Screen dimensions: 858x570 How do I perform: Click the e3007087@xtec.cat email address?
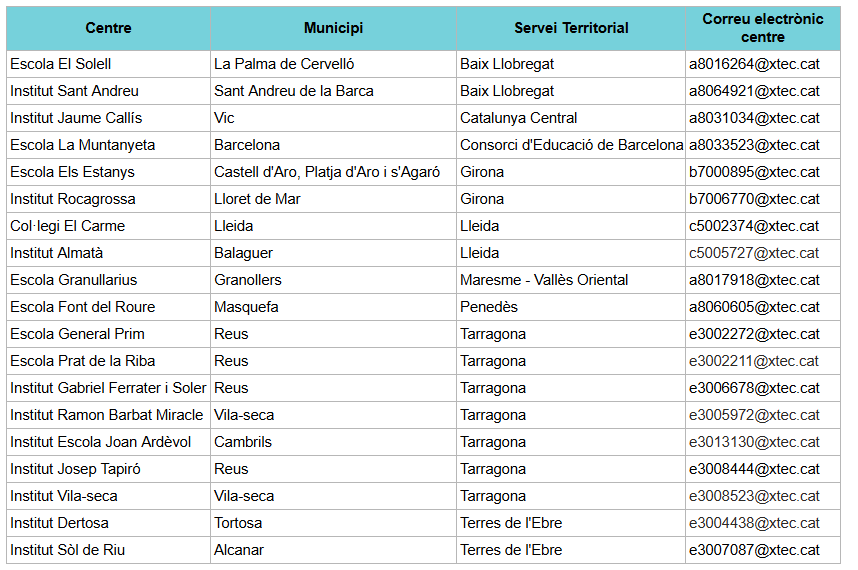[754, 550]
